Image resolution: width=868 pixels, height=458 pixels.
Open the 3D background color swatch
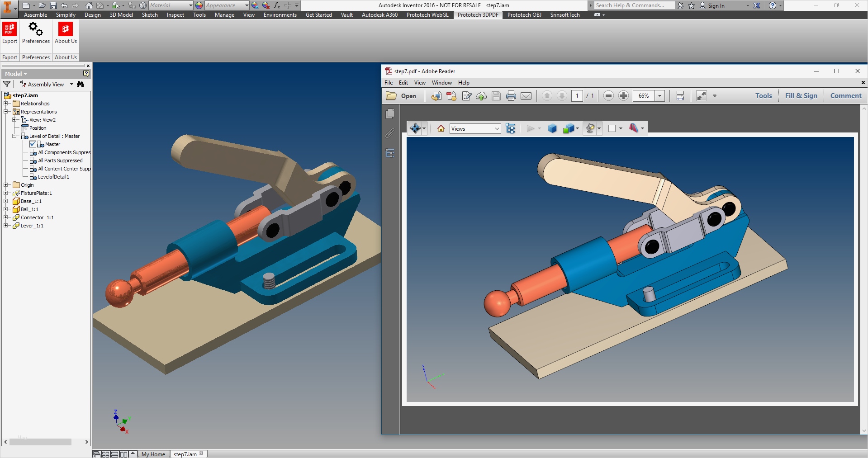(612, 129)
